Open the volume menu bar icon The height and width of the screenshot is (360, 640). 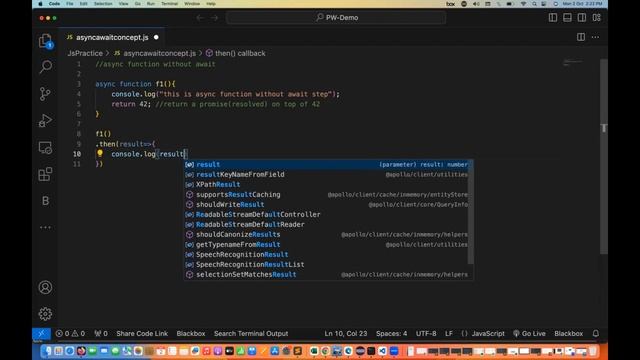point(476,4)
